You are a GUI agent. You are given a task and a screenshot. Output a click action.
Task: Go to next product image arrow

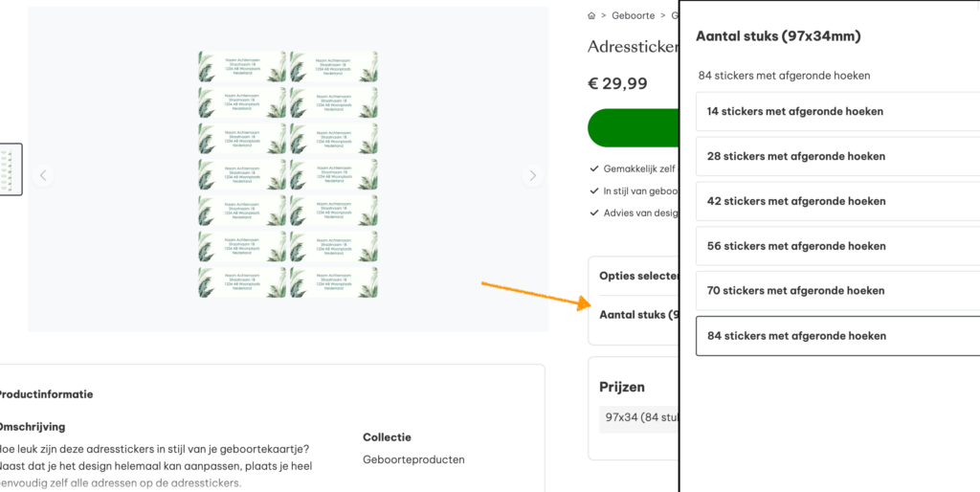[x=533, y=175]
